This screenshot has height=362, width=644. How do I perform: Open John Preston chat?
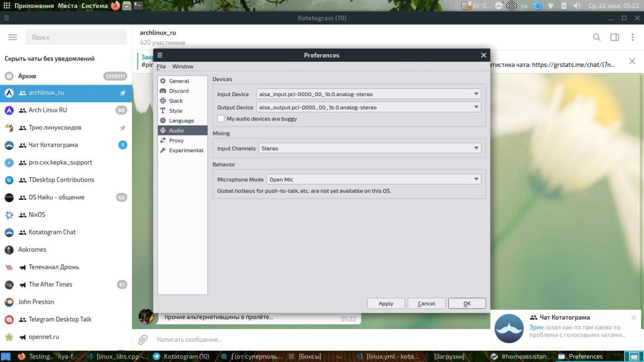tap(66, 302)
